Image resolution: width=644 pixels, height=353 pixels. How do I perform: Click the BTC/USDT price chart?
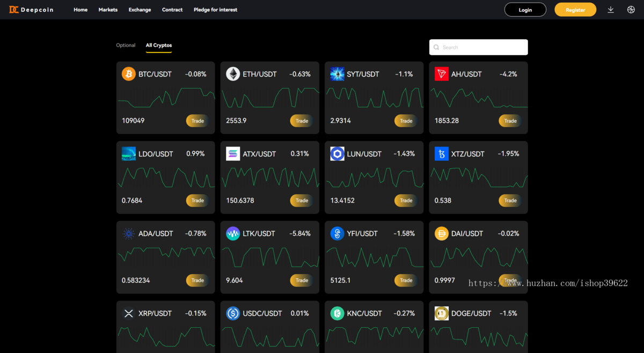(166, 98)
